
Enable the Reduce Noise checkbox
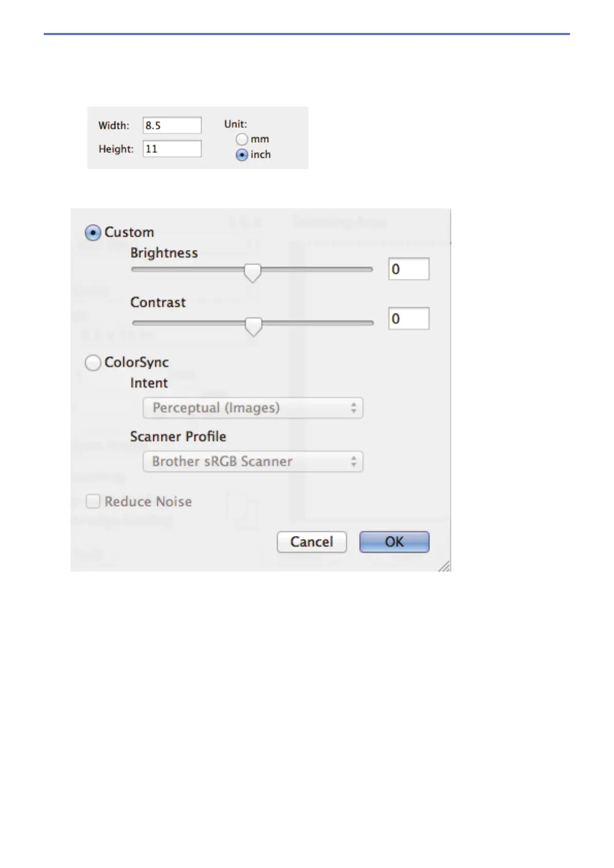click(93, 502)
